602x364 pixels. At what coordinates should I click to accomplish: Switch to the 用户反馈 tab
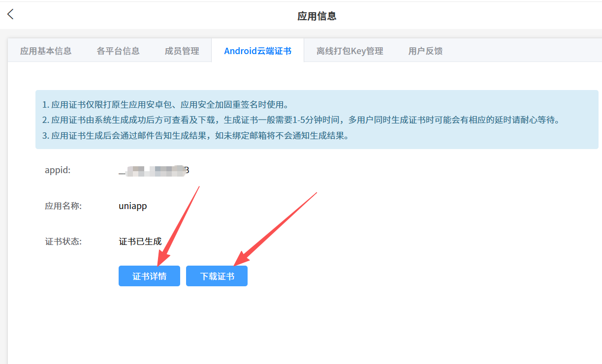[425, 51]
